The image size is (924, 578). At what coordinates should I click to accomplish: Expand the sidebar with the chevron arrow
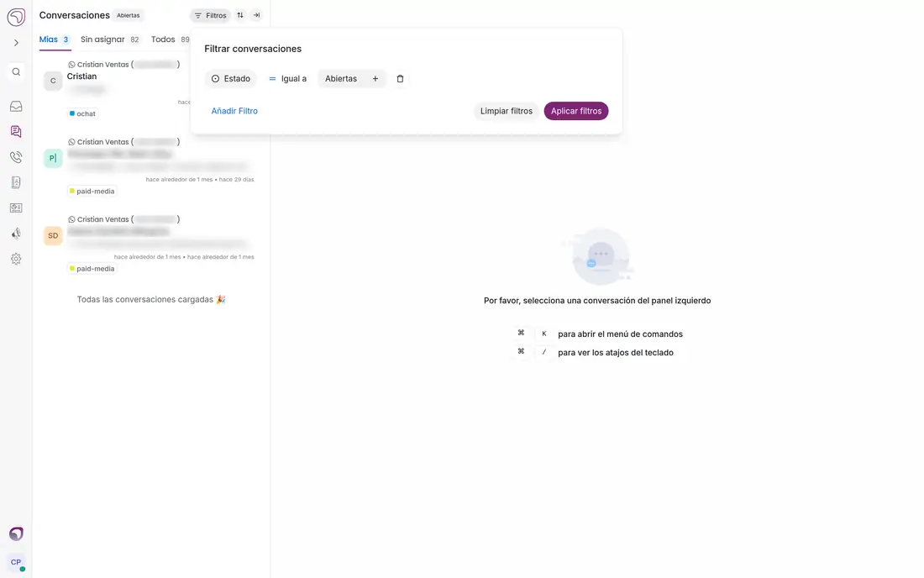click(16, 43)
